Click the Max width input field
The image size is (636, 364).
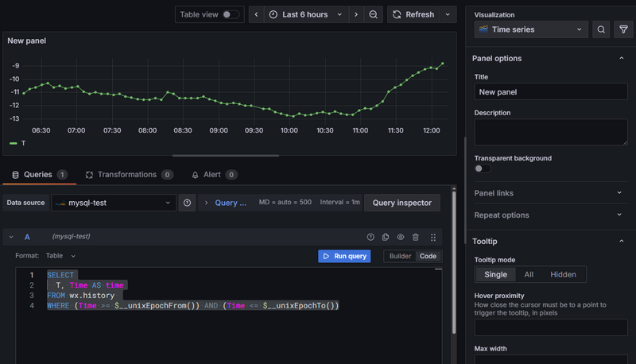coord(551,359)
